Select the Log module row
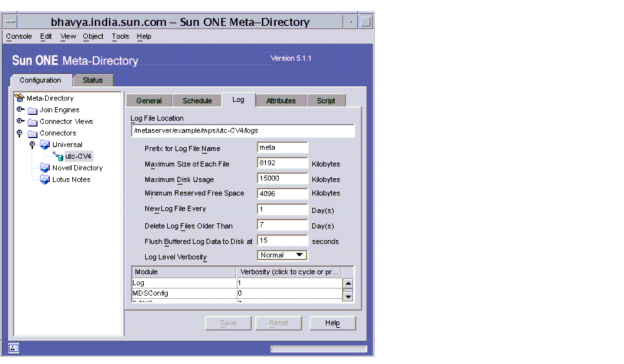The height and width of the screenshot is (364, 624). click(237, 283)
